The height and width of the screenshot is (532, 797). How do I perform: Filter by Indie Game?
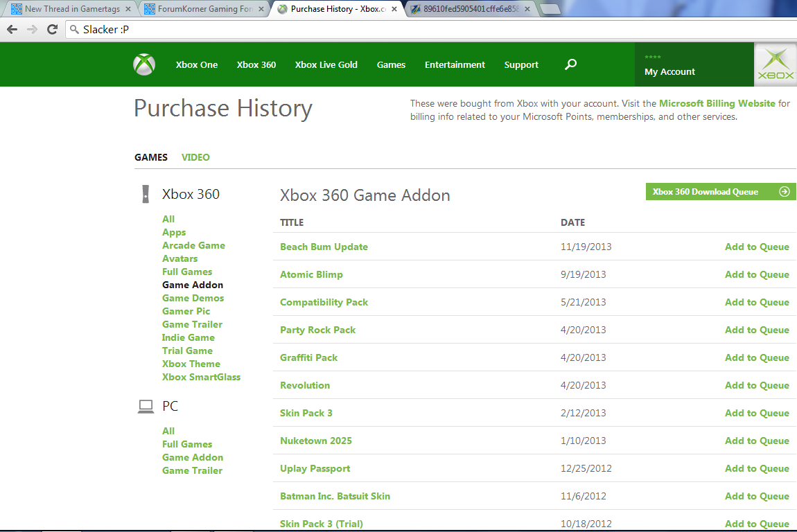[188, 337]
